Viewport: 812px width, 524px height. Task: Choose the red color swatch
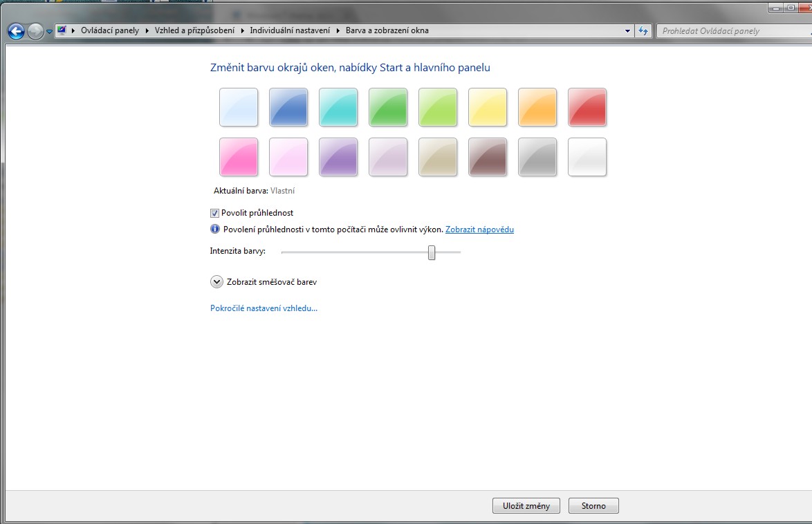[x=587, y=107]
